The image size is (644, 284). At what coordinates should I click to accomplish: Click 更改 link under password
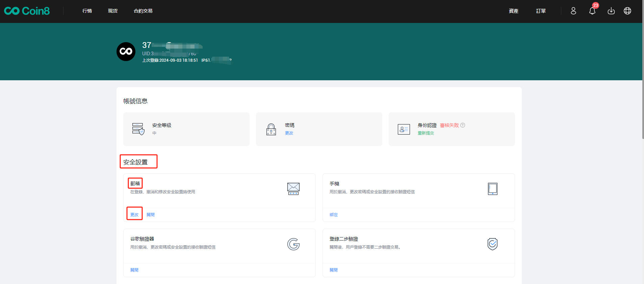coord(289,133)
